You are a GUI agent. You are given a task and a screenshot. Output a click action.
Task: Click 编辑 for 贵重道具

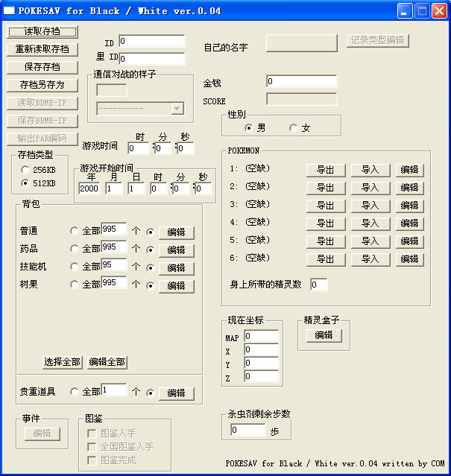176,393
